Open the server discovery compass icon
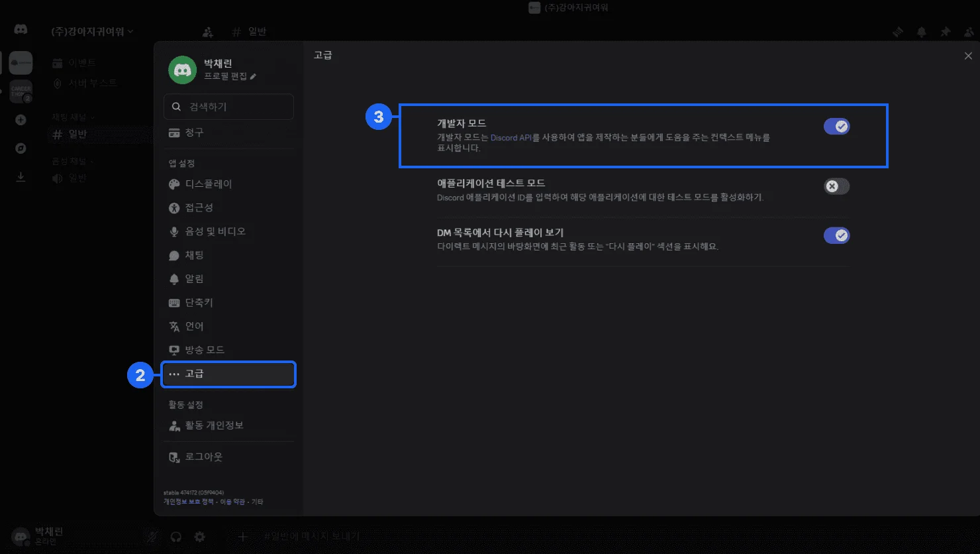 coord(21,148)
